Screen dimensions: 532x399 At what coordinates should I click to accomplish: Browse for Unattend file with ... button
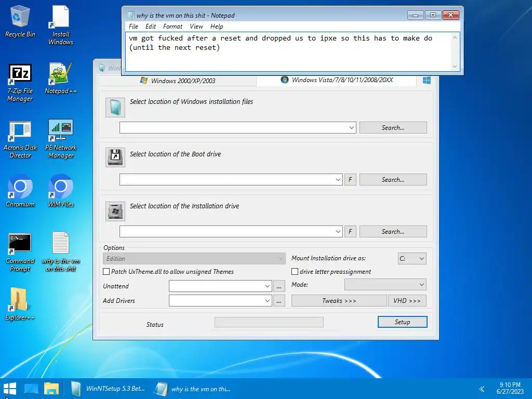pos(278,286)
